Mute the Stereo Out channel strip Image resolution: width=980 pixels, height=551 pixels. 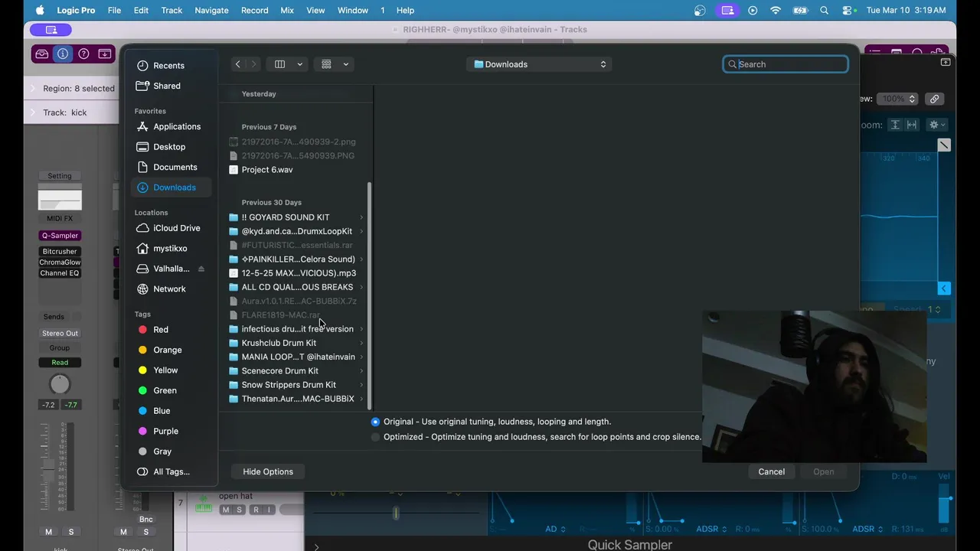(x=123, y=532)
